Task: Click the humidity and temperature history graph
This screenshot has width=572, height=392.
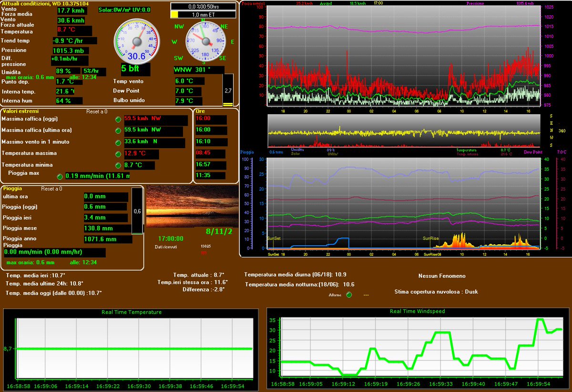Action: tap(404, 203)
